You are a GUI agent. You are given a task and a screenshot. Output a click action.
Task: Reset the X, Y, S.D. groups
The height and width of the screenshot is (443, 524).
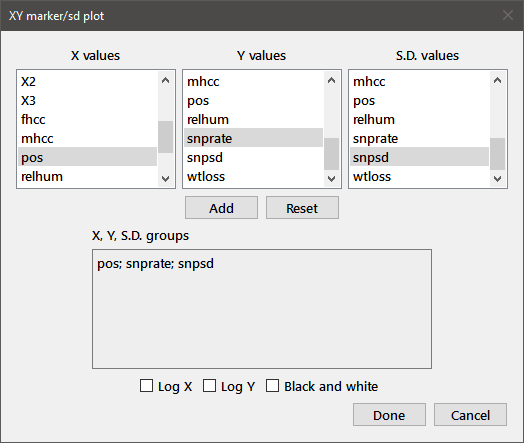coord(302,208)
